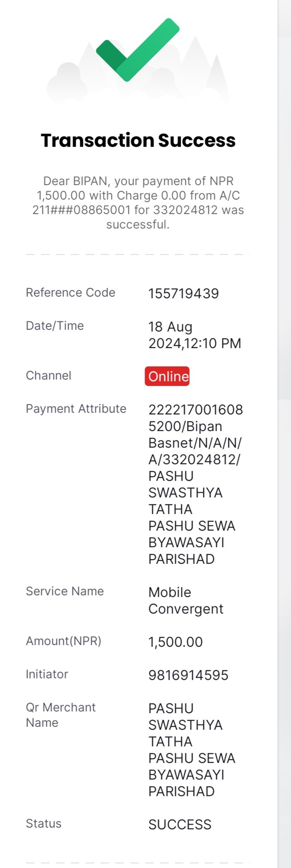Click the Service Name label
Image resolution: width=291 pixels, height=868 pixels.
pyautogui.click(x=65, y=591)
